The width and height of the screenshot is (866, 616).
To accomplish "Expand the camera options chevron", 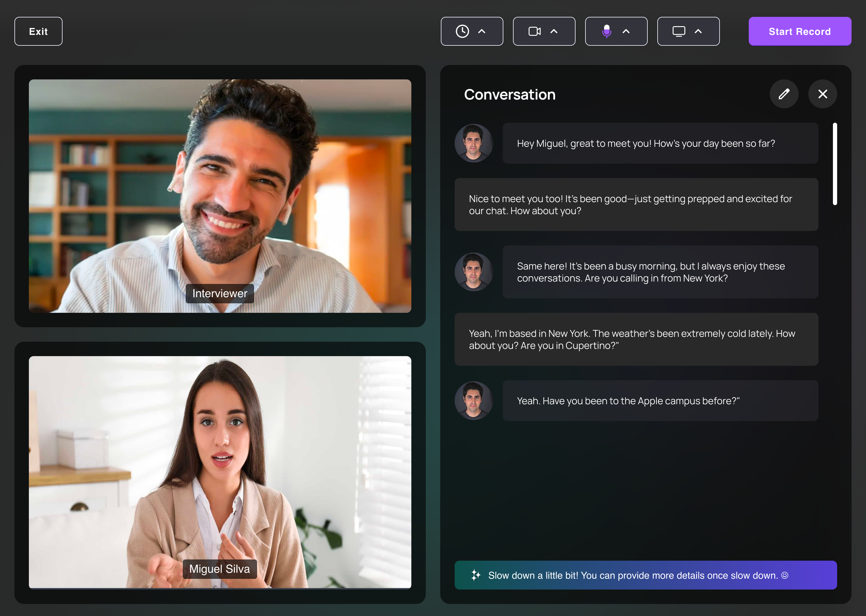I will coord(554,32).
